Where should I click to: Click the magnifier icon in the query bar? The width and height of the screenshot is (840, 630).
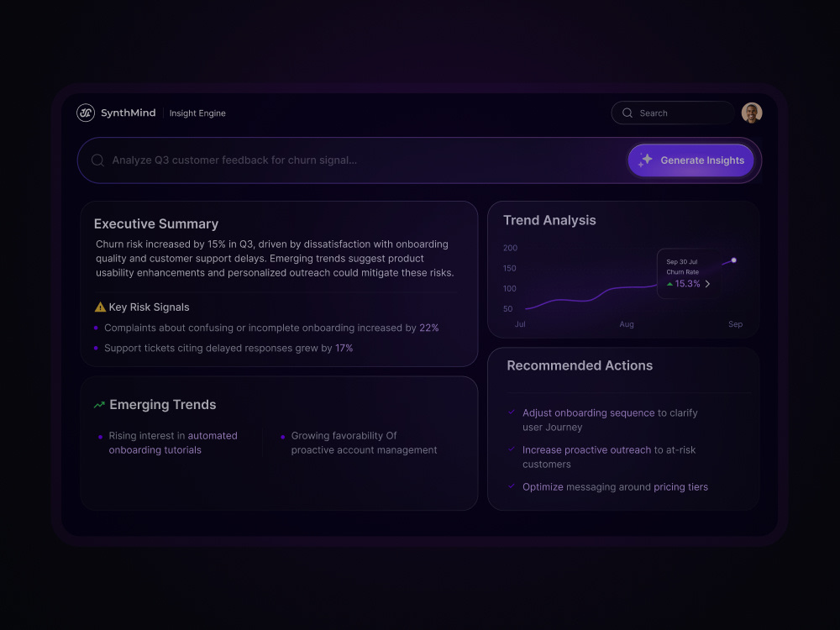pos(97,160)
